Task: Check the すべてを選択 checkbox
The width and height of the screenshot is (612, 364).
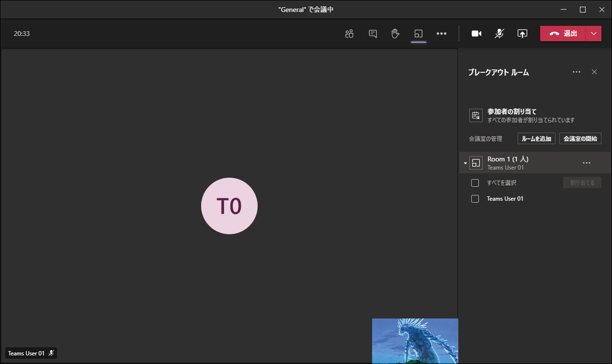Action: (x=475, y=183)
